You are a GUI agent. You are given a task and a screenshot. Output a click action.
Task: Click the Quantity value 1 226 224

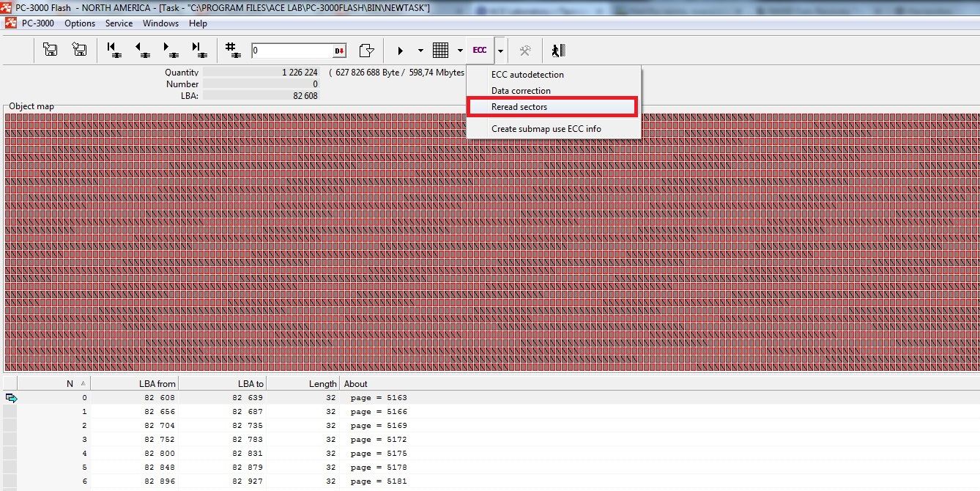261,73
